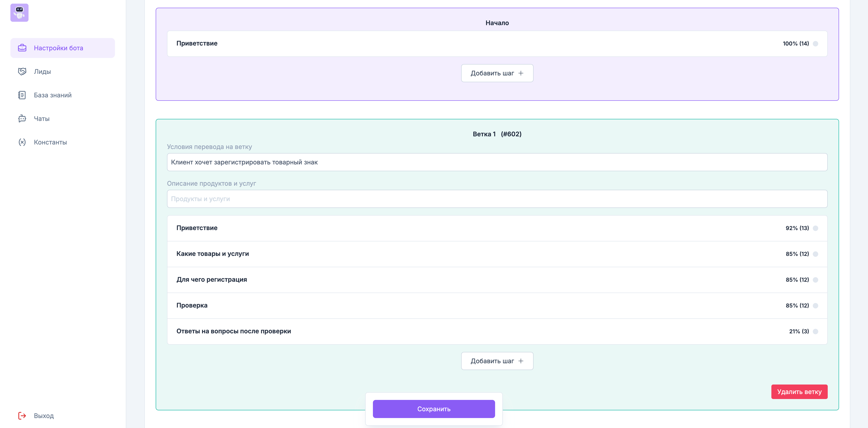The image size is (868, 428).
Task: Click the handshake icon for Leads
Action: coord(22,72)
